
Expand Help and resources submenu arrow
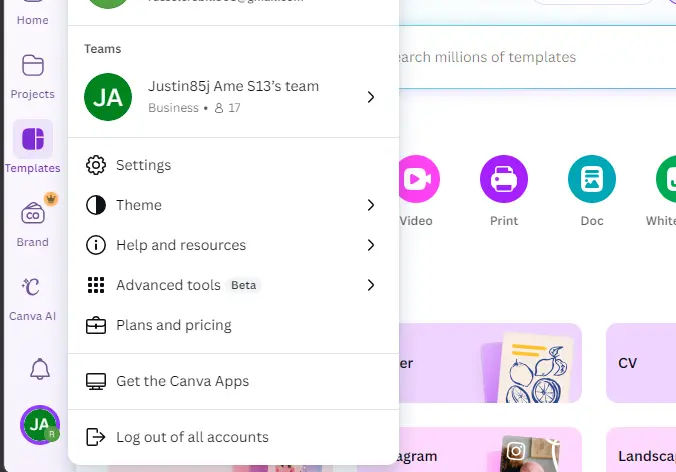371,245
